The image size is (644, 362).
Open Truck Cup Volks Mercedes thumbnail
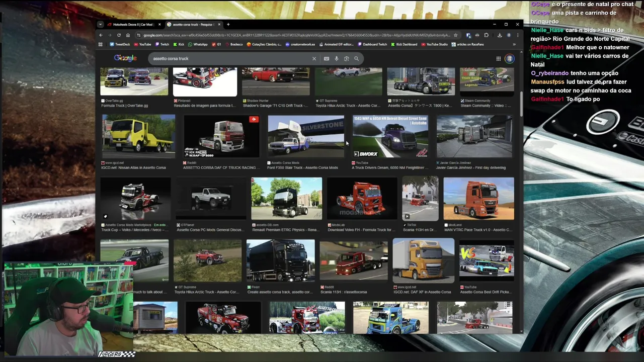(135, 199)
